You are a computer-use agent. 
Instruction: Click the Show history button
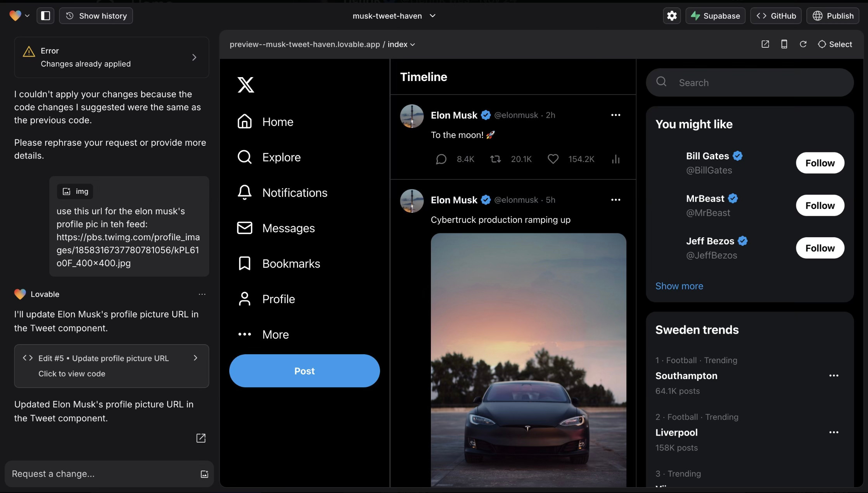point(96,16)
